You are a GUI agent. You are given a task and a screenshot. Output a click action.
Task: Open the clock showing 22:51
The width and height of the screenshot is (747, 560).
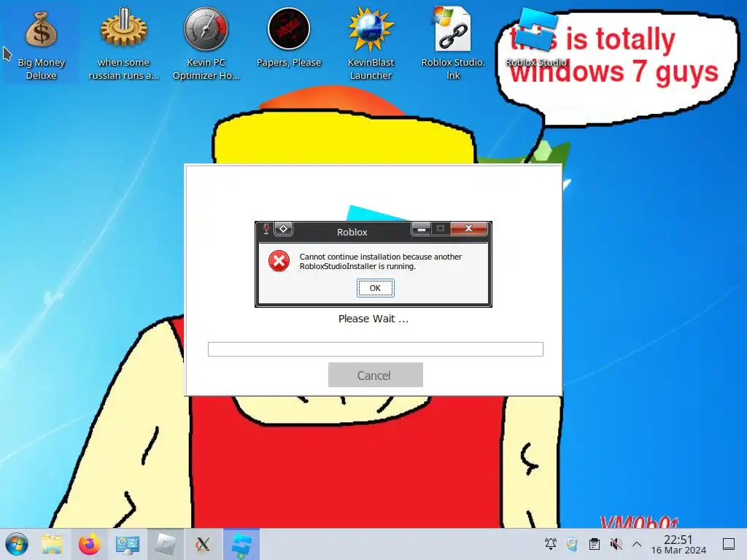[x=678, y=544]
